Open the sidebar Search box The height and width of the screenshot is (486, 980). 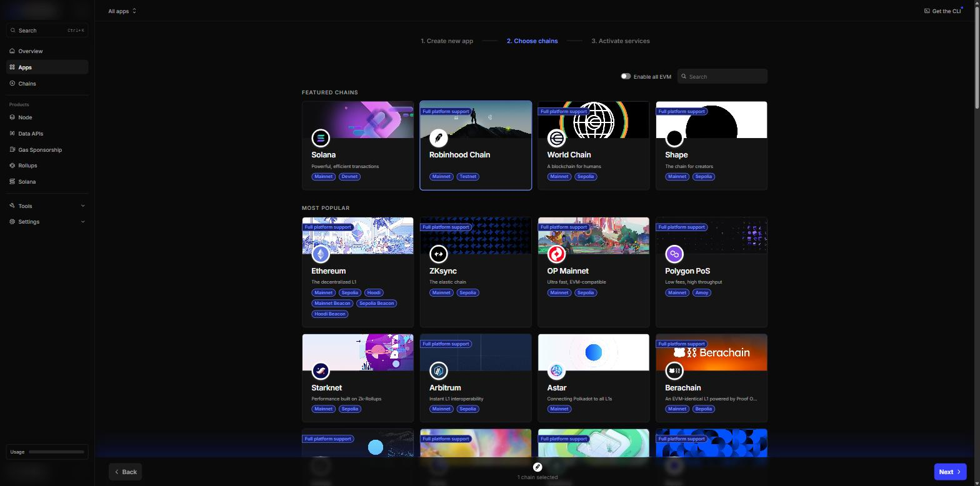coord(47,30)
